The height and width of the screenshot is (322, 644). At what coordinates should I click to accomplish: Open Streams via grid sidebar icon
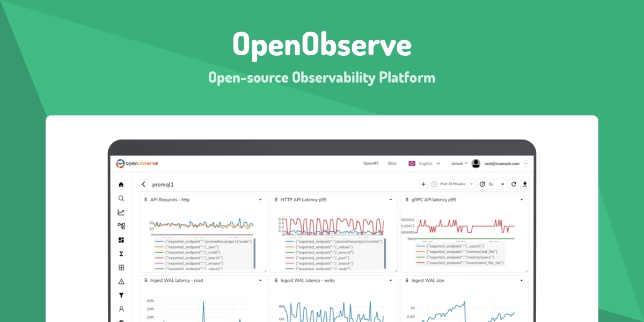tap(121, 267)
